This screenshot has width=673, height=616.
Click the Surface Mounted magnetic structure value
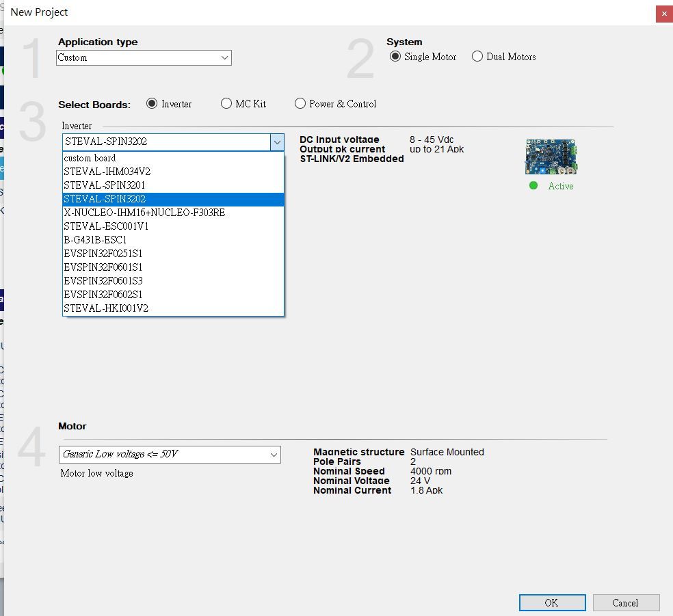[447, 452]
